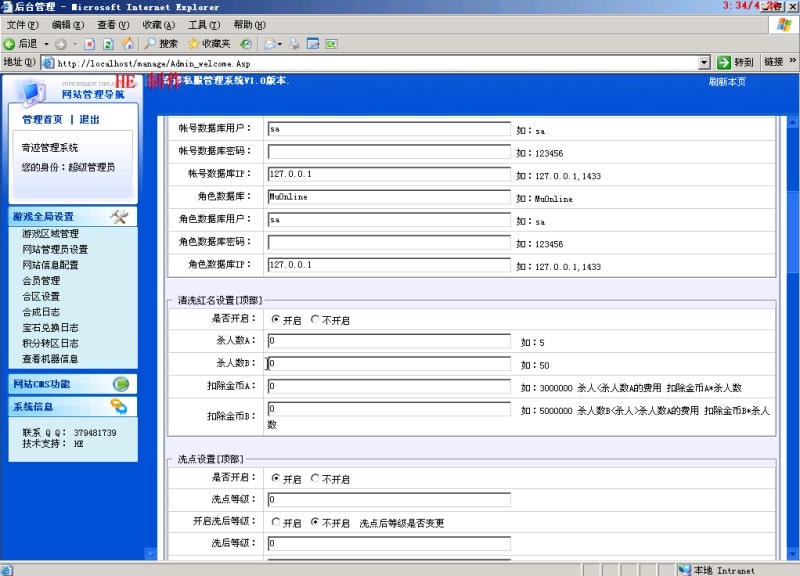Select 开启 radio under 洗点设置 是否开启
Screen dimensions: 800x576
276,479
